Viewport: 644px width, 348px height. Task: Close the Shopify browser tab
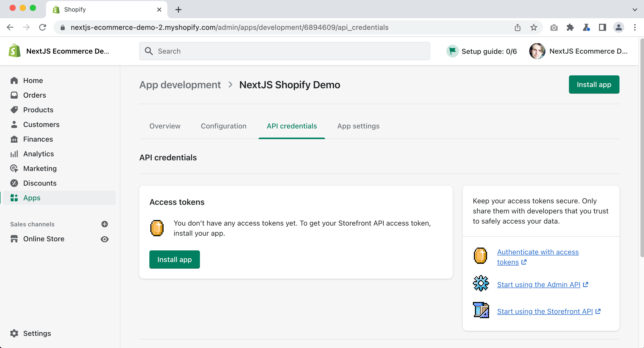click(x=159, y=10)
